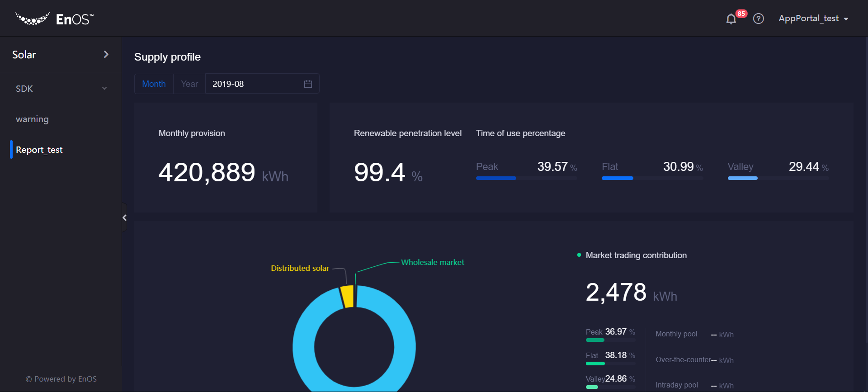
Task: Click the red 85 notification badge
Action: click(741, 14)
